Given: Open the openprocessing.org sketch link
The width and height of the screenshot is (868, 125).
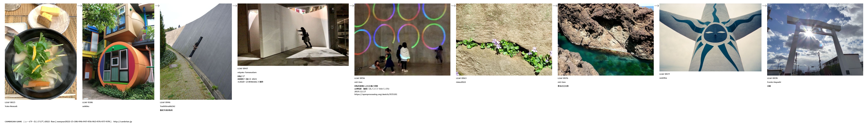Looking at the screenshot, I should tap(376, 94).
